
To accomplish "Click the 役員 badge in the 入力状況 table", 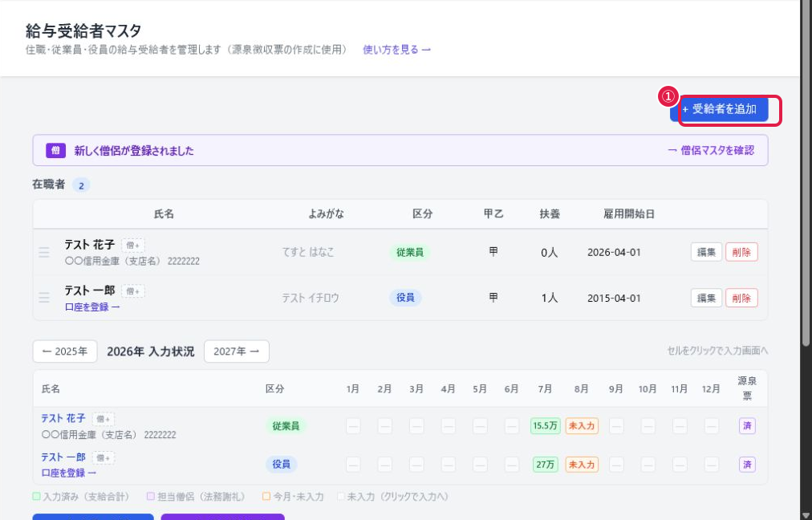I will click(x=281, y=465).
